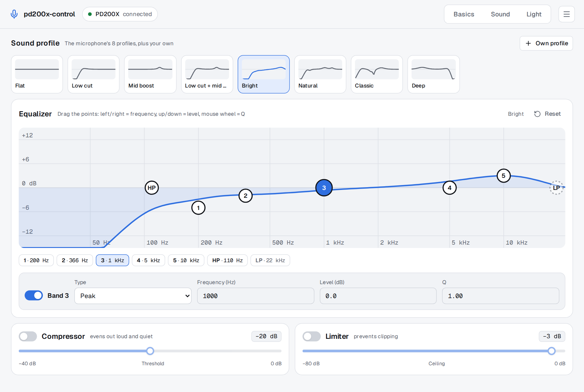This screenshot has width=584, height=392.
Task: Select the HP · 110 Hz chip
Action: coord(228,260)
